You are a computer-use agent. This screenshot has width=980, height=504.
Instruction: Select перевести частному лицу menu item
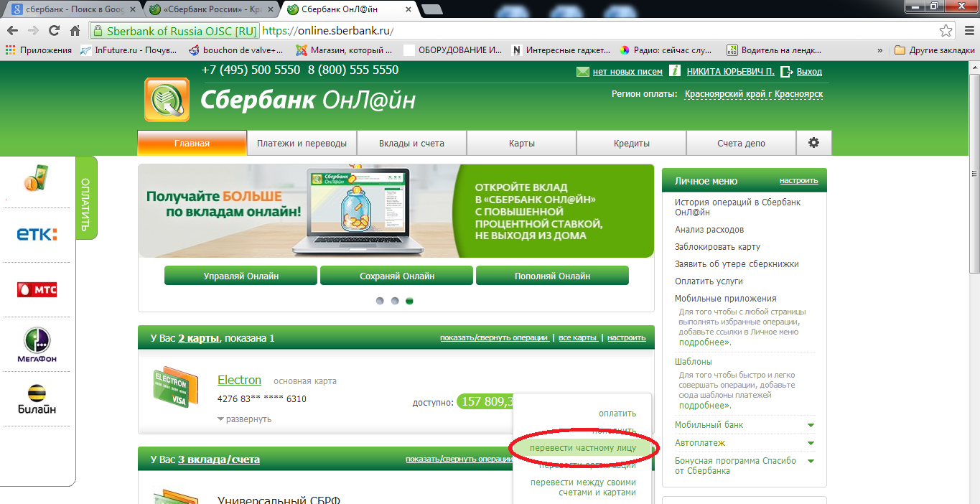[x=582, y=448]
